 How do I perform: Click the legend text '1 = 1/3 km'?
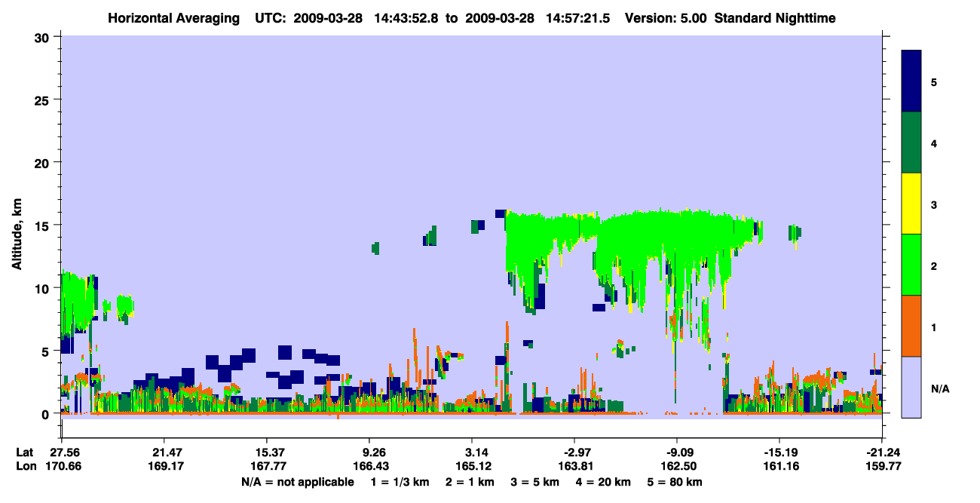tap(399, 482)
